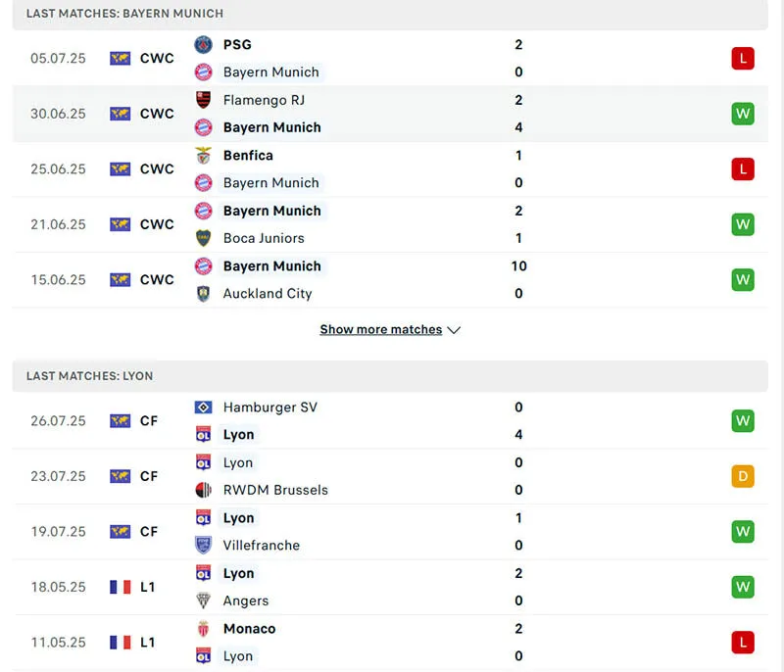Click the PSG club crest icon

(203, 44)
